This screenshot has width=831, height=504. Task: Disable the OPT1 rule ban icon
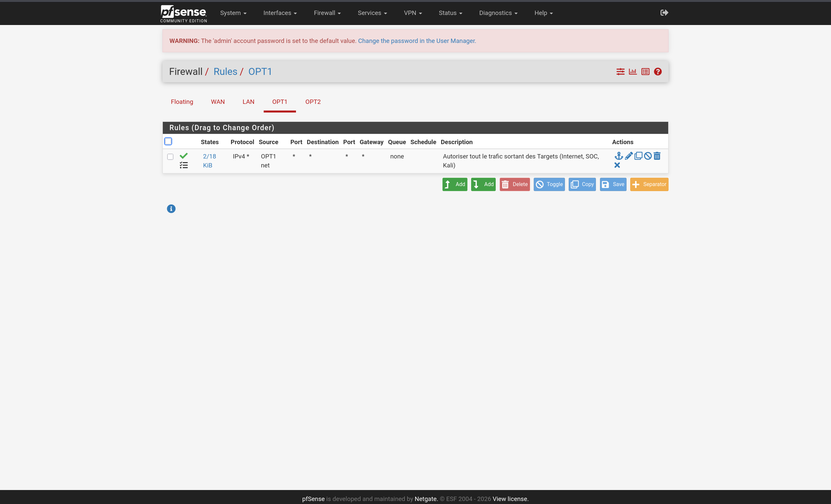648,156
